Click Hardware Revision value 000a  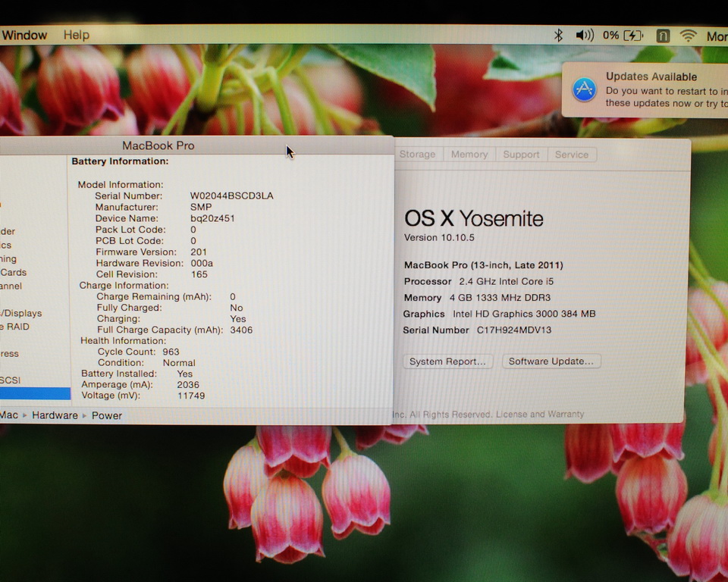point(202,263)
